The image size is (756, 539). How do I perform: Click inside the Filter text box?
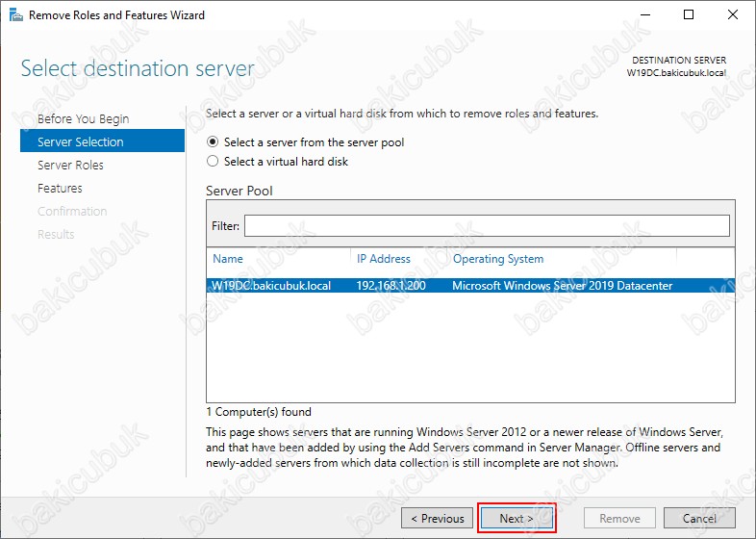pos(486,225)
